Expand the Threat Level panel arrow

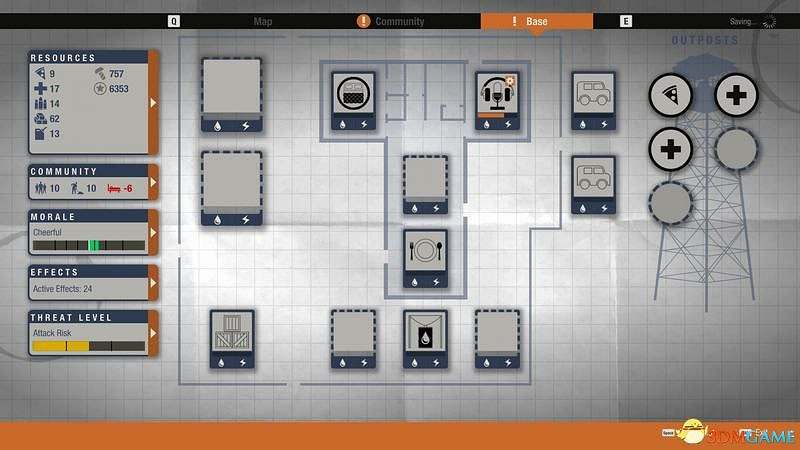[x=153, y=334]
